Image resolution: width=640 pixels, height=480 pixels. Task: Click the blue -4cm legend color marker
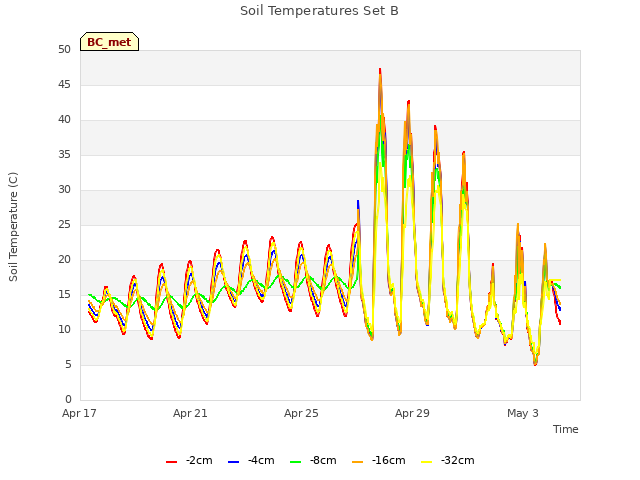233,462
